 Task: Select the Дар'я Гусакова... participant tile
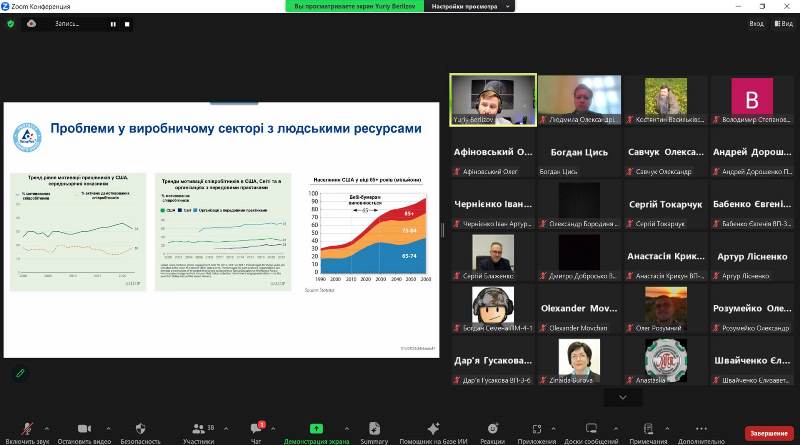[x=493, y=360]
